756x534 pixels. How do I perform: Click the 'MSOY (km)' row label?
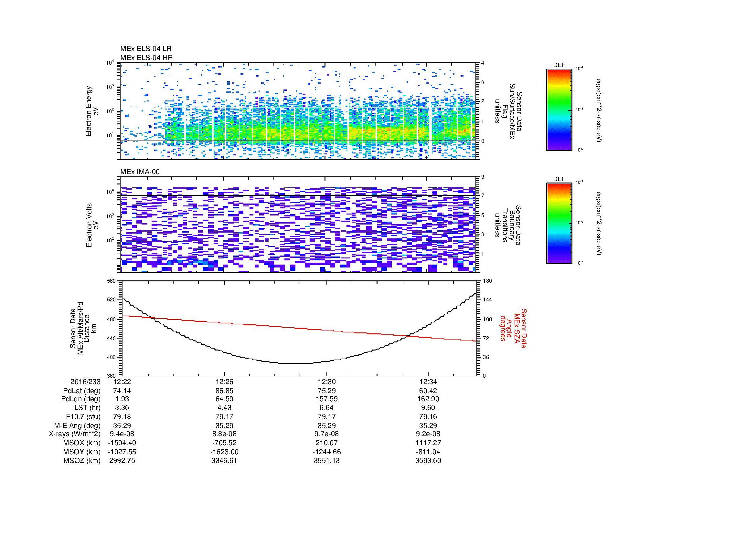click(82, 452)
